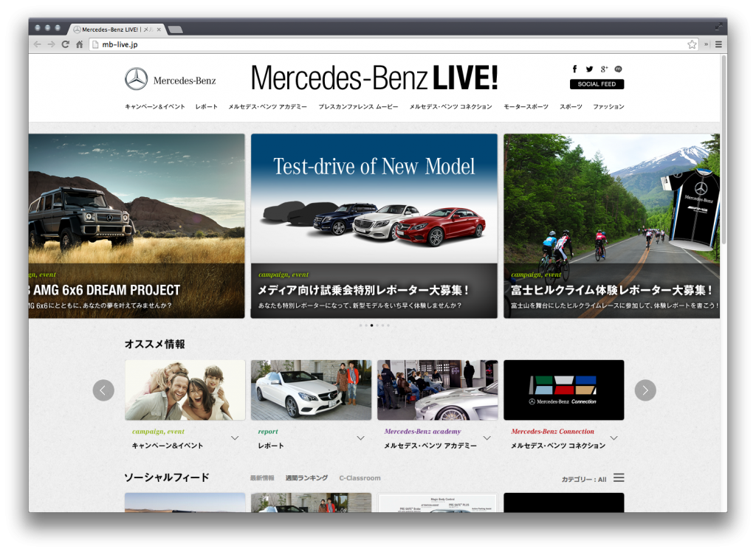Open the カテゴリー : All filter
The height and width of the screenshot is (552, 756).
(584, 479)
